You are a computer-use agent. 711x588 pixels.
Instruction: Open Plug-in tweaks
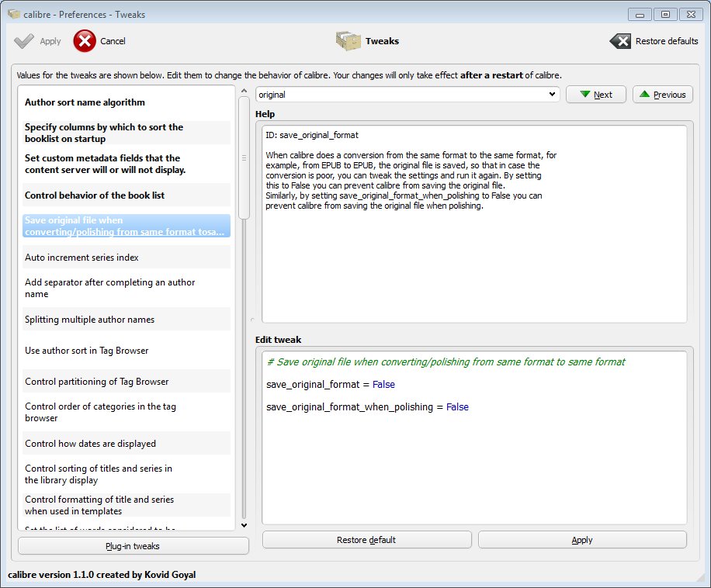click(x=133, y=546)
